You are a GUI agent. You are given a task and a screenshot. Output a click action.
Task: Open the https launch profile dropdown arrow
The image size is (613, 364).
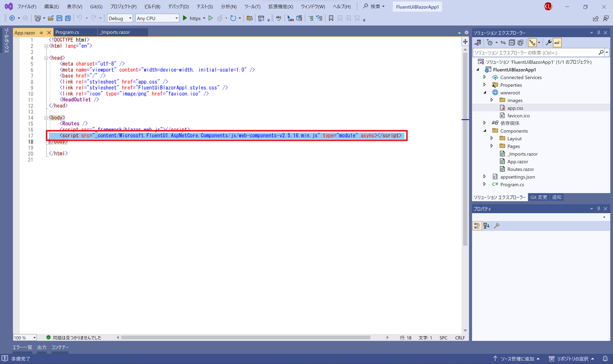point(204,18)
